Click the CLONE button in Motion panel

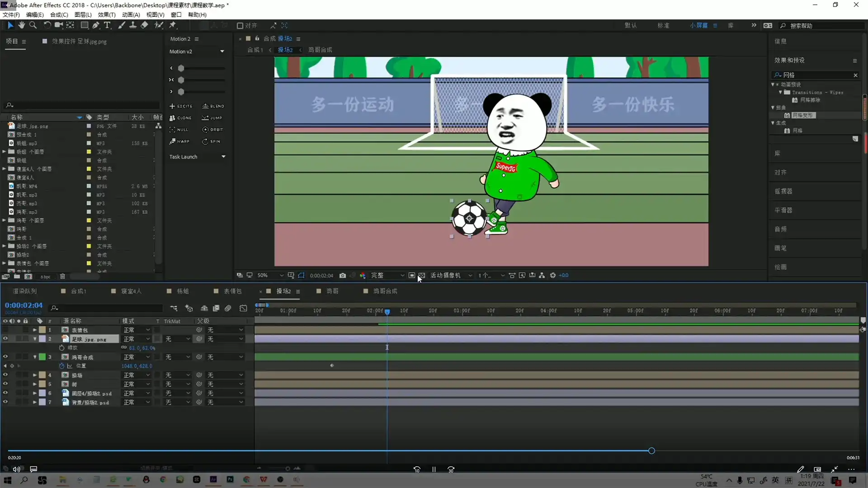[180, 118]
